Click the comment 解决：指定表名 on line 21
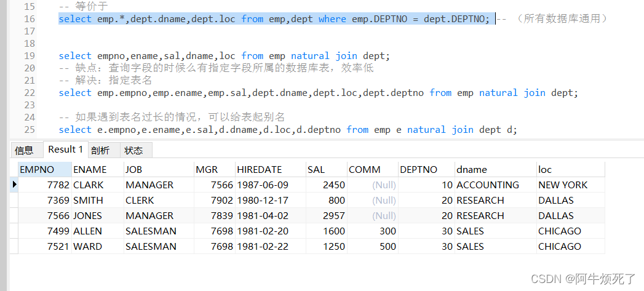 (x=105, y=81)
